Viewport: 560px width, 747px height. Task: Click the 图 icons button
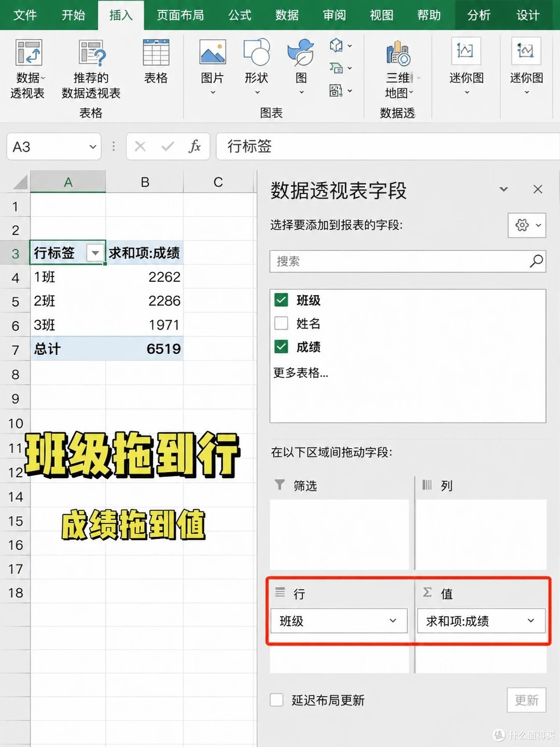[x=301, y=53]
